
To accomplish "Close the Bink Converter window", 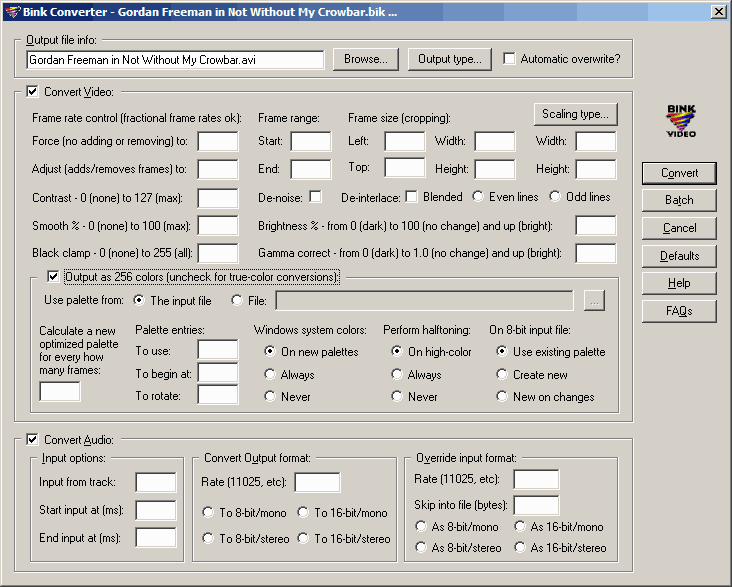I will click(718, 12).
